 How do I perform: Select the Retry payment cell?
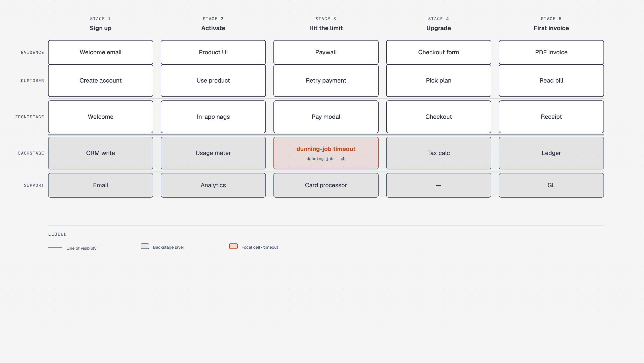(x=326, y=81)
